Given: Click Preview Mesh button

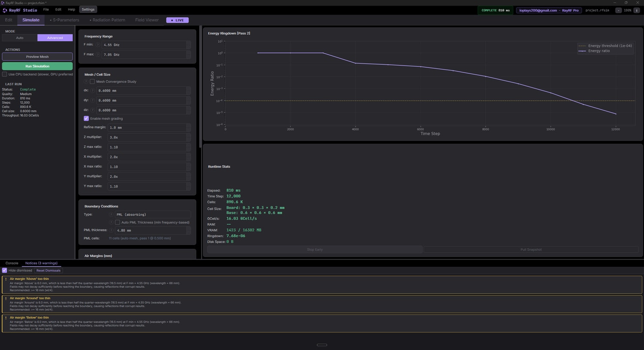Looking at the screenshot, I should click(x=37, y=57).
